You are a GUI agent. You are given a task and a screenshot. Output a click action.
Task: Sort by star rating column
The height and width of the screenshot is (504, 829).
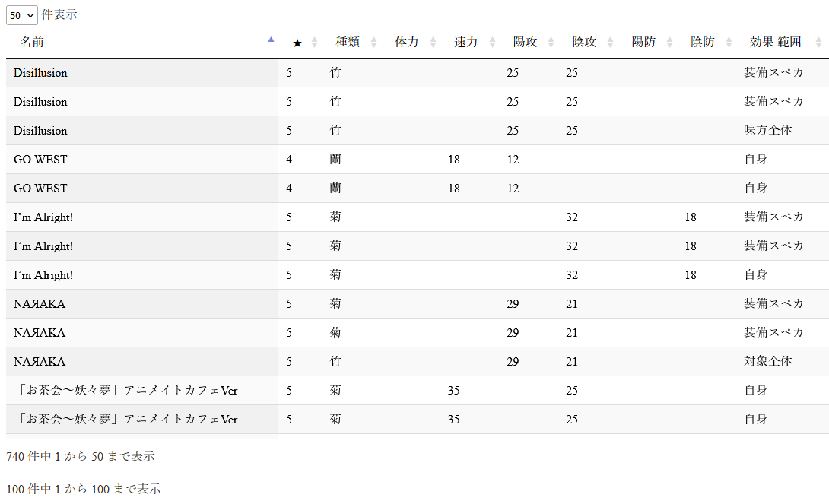297,43
